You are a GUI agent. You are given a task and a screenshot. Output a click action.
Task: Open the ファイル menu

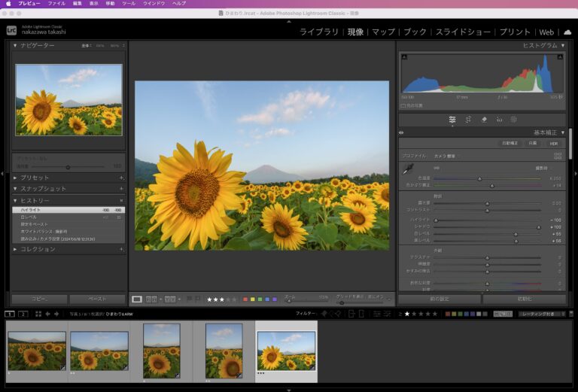coord(56,4)
